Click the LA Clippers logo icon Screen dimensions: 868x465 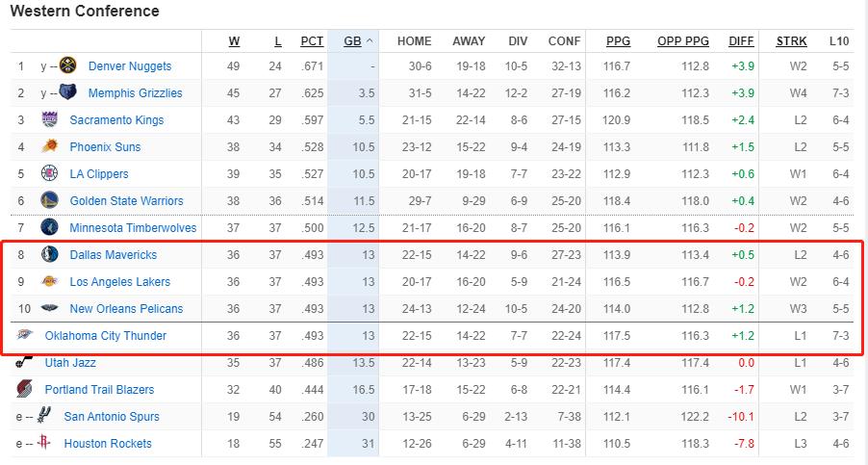50,173
